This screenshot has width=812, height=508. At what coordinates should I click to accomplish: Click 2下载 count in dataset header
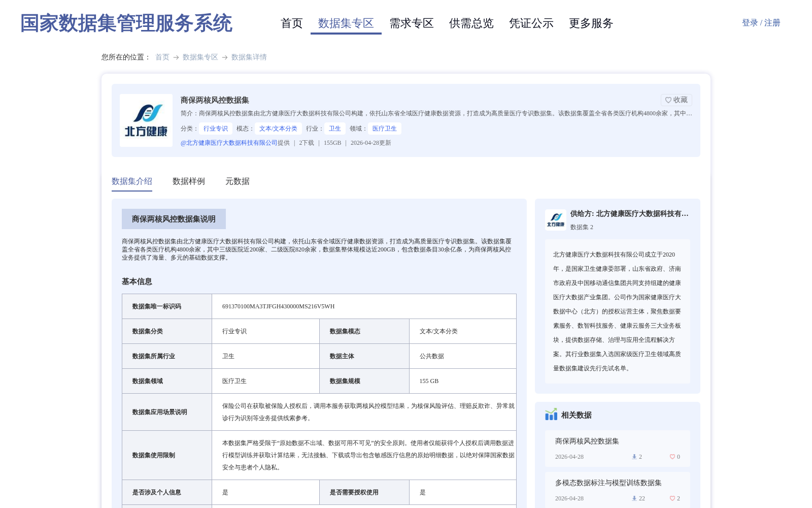pyautogui.click(x=307, y=143)
